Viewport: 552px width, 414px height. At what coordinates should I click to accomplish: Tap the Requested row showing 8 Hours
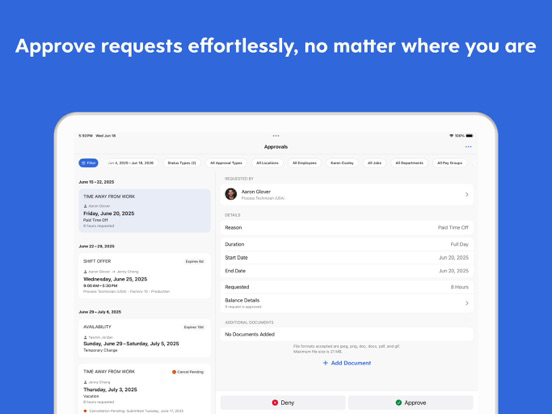pos(347,287)
